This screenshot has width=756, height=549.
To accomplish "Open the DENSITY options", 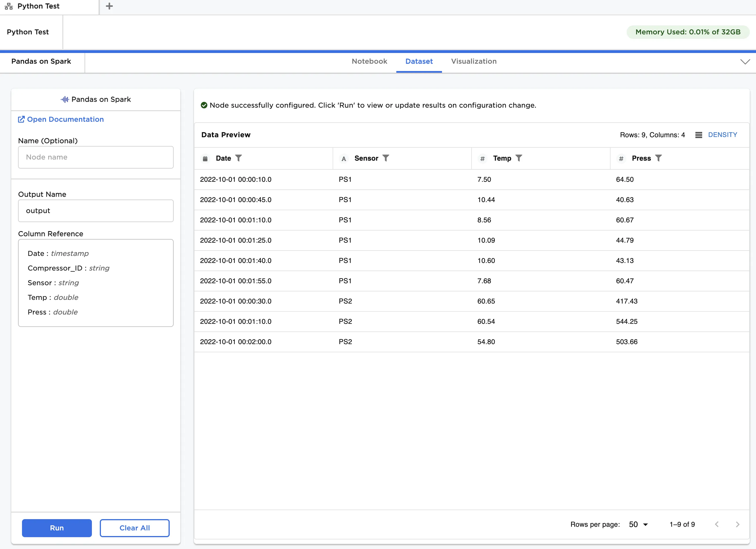I will click(x=722, y=135).
